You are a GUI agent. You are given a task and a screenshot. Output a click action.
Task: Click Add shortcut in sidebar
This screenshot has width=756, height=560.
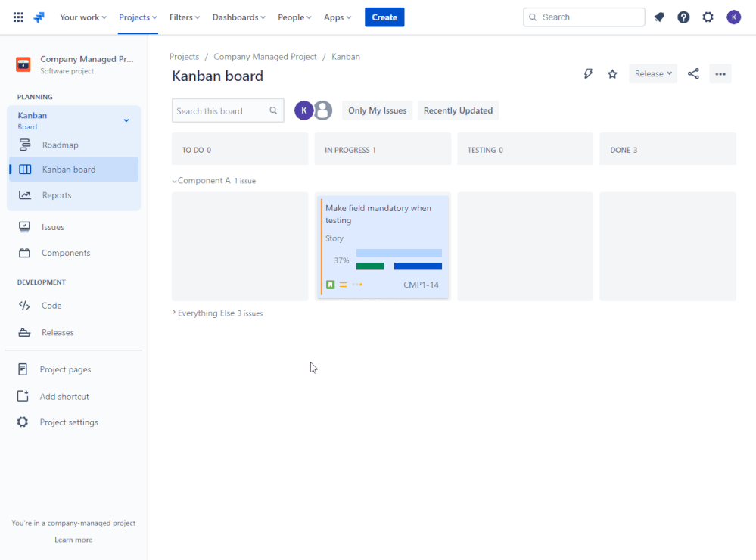pos(73,396)
